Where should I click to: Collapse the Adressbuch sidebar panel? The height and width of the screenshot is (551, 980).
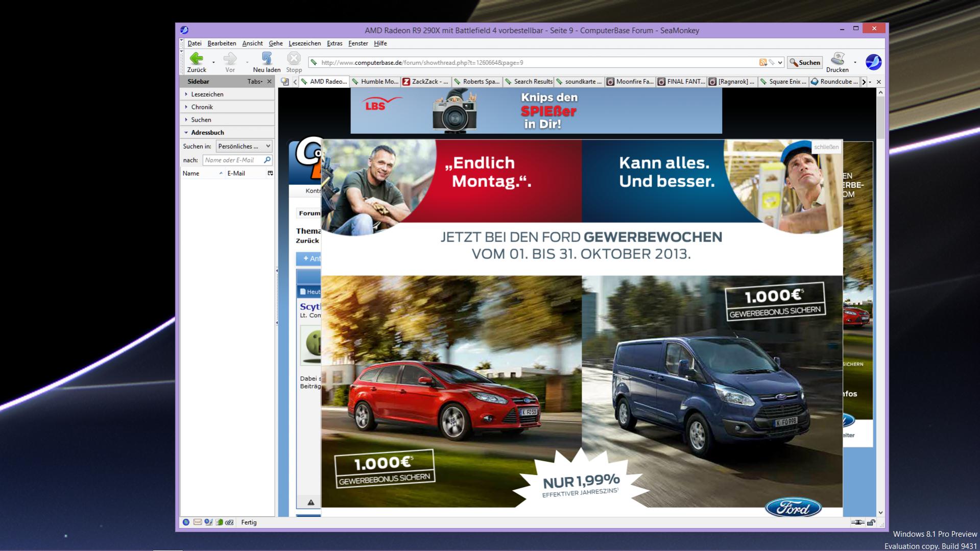227,133
